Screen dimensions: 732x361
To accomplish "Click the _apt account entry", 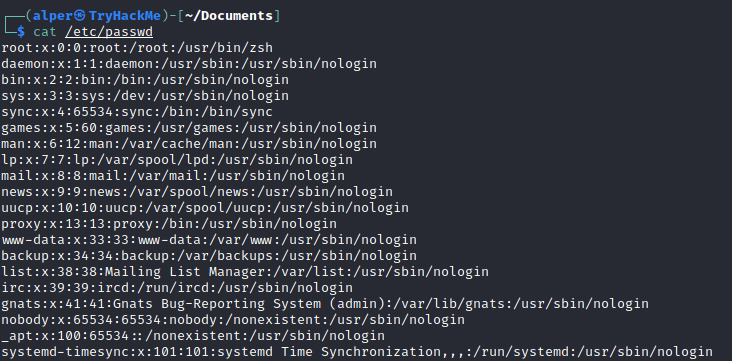I will point(193,336).
